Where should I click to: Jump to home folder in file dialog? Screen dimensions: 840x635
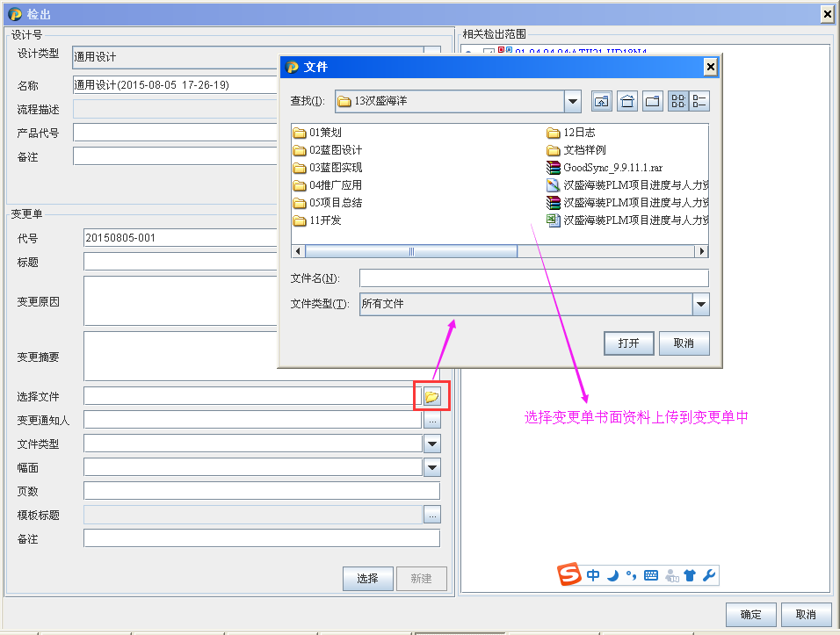(x=626, y=101)
